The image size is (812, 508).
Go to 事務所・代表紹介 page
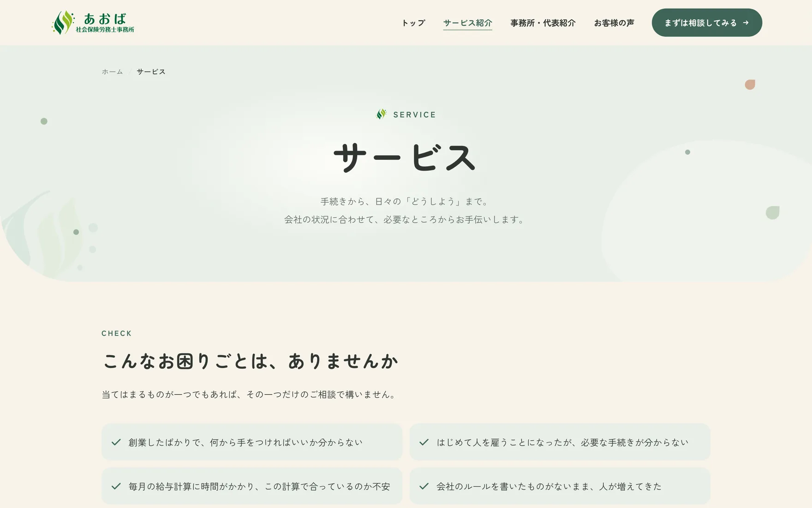point(543,23)
